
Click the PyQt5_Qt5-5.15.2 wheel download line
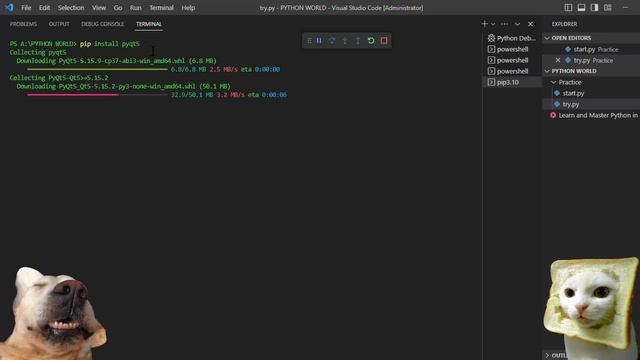click(x=123, y=86)
